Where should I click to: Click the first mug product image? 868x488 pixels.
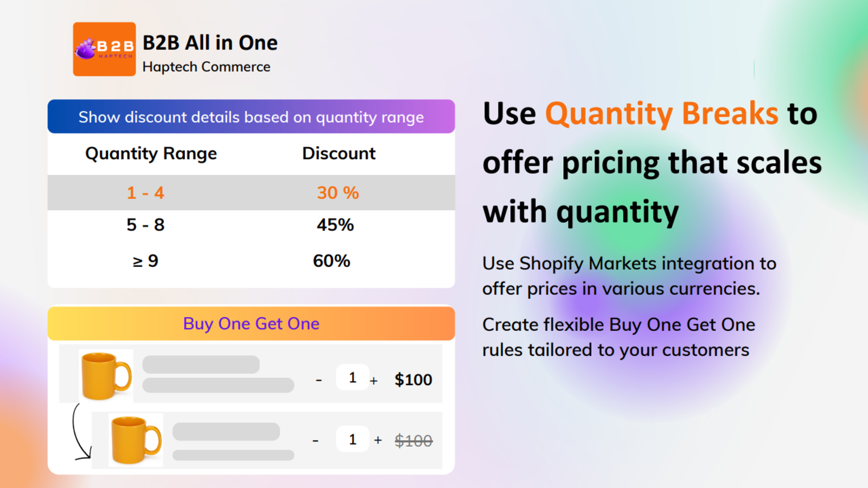[106, 375]
